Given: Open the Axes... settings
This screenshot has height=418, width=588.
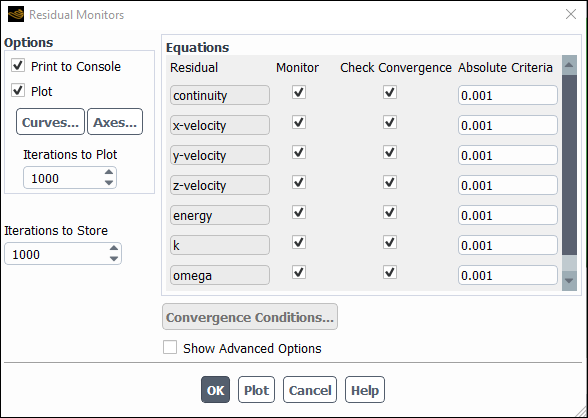Looking at the screenshot, I should [115, 122].
